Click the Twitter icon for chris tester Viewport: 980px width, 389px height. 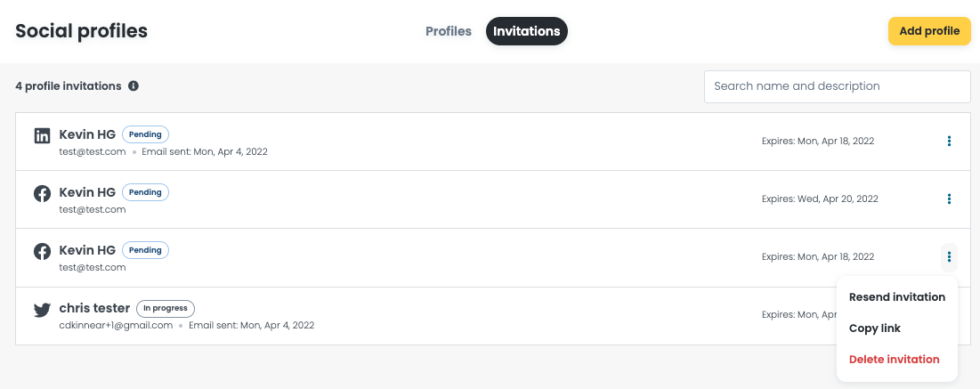click(42, 310)
